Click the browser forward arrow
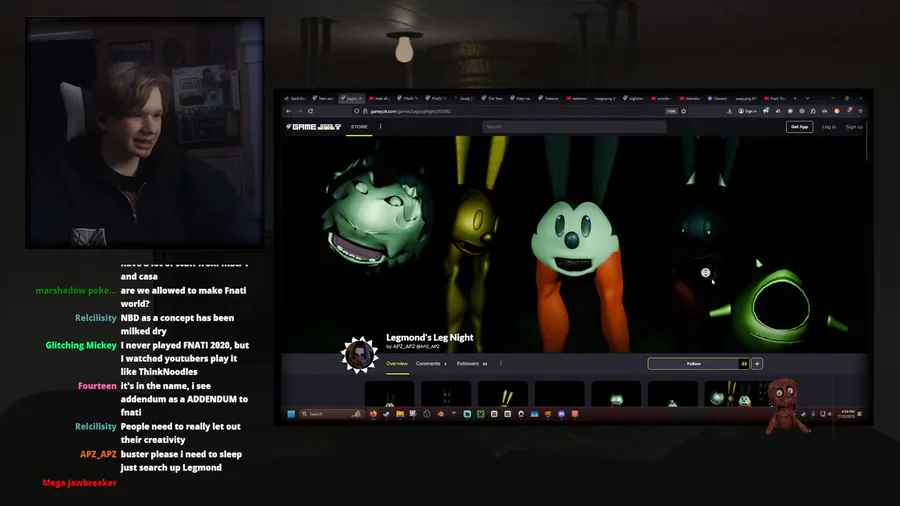Viewport: 900px width, 506px height. tap(300, 111)
